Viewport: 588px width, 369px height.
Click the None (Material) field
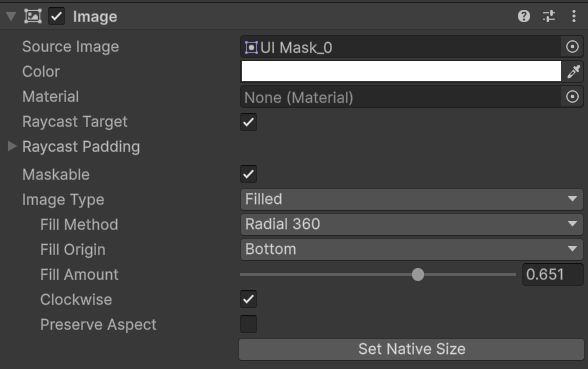[400, 97]
